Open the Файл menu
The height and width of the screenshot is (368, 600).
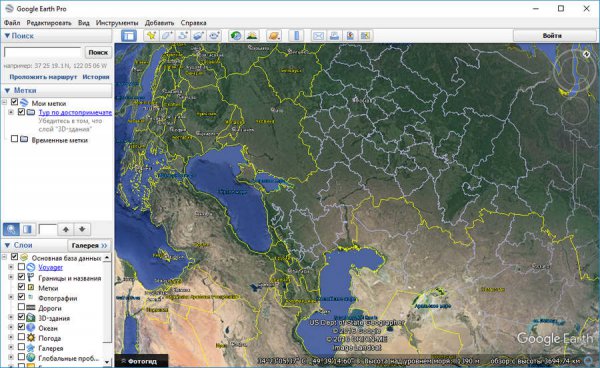click(x=12, y=23)
